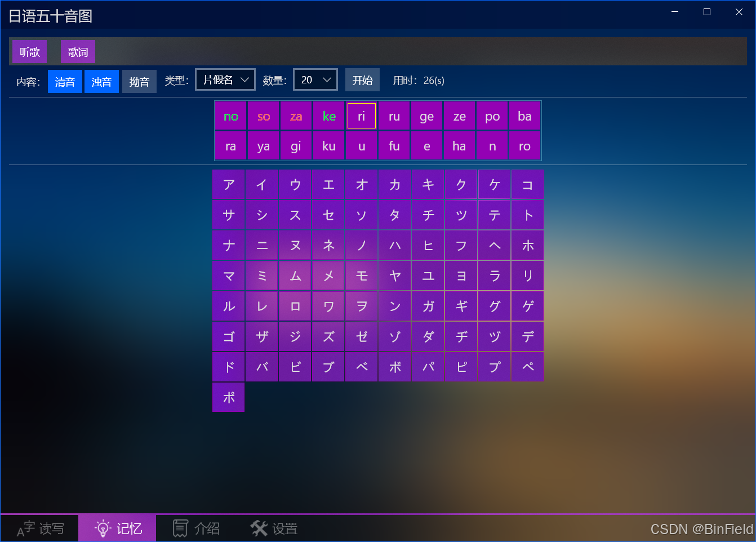756x542 pixels.
Task: Pick the katakana ム tile
Action: 295,276
